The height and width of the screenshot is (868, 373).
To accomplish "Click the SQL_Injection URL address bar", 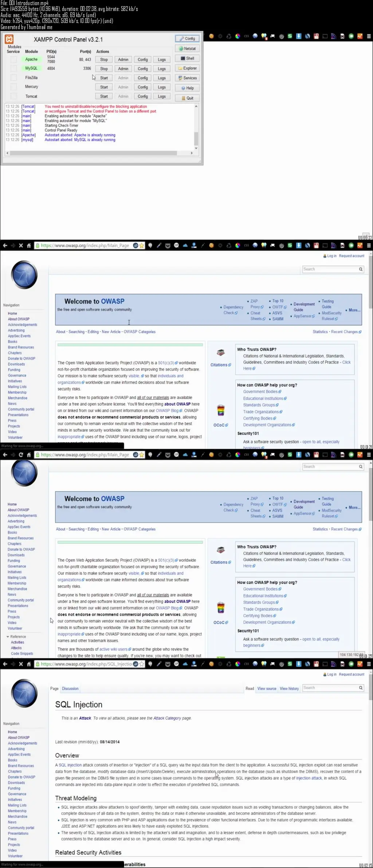I will tap(86, 664).
